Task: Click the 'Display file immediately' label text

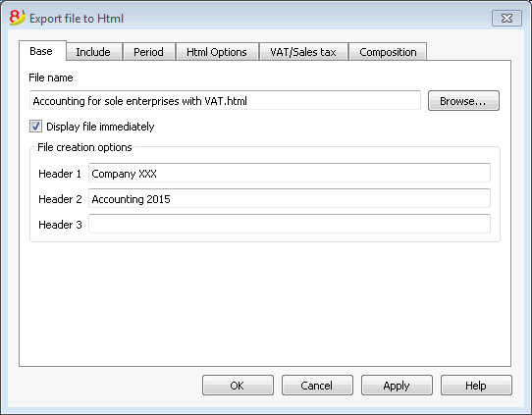Action: (100, 127)
